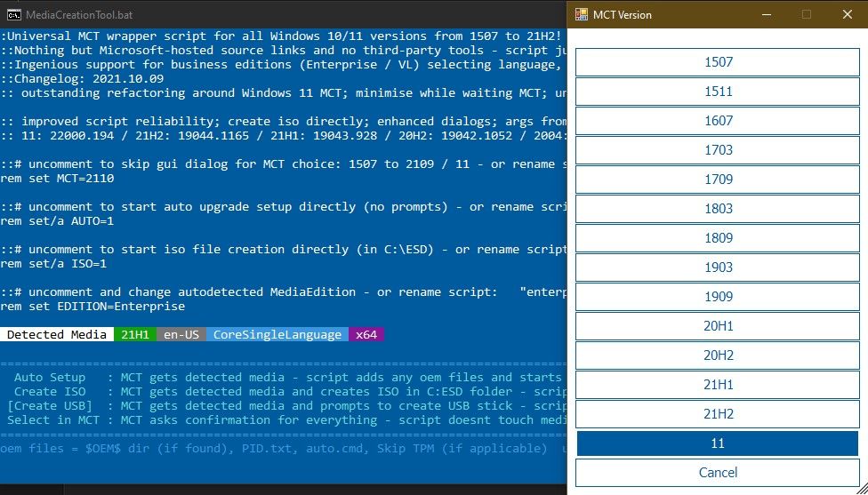The height and width of the screenshot is (495, 868).
Task: Select the 1809 version button
Action: [718, 238]
